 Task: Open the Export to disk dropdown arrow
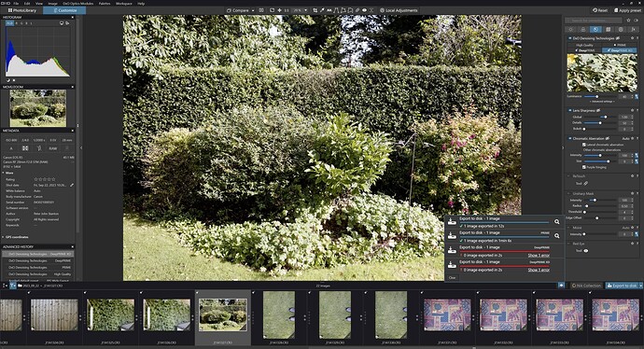click(x=640, y=286)
